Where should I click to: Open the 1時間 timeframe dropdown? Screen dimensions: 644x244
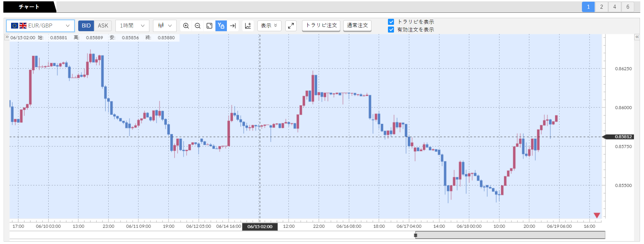132,26
